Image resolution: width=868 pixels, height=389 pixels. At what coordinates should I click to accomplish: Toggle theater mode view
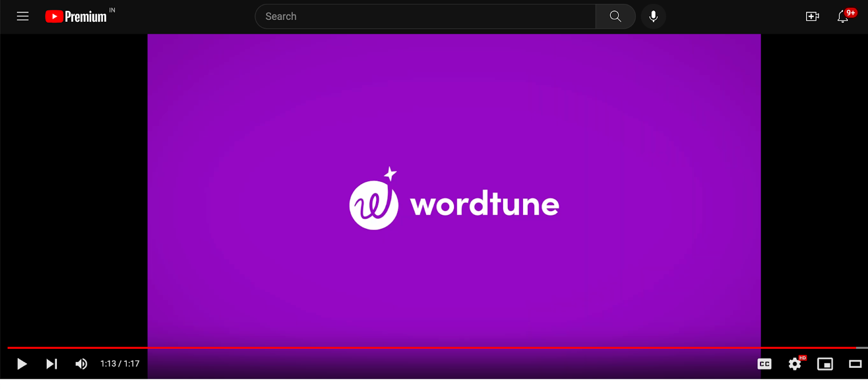pyautogui.click(x=856, y=364)
